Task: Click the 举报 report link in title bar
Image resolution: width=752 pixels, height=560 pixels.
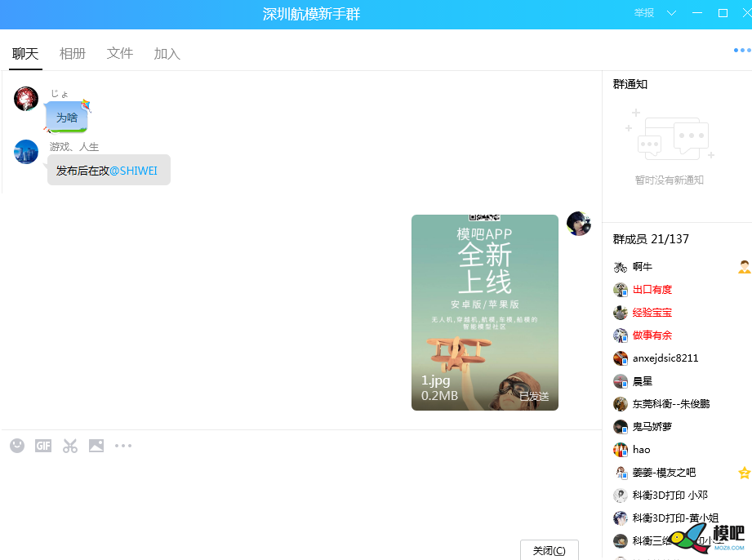Action: point(644,13)
